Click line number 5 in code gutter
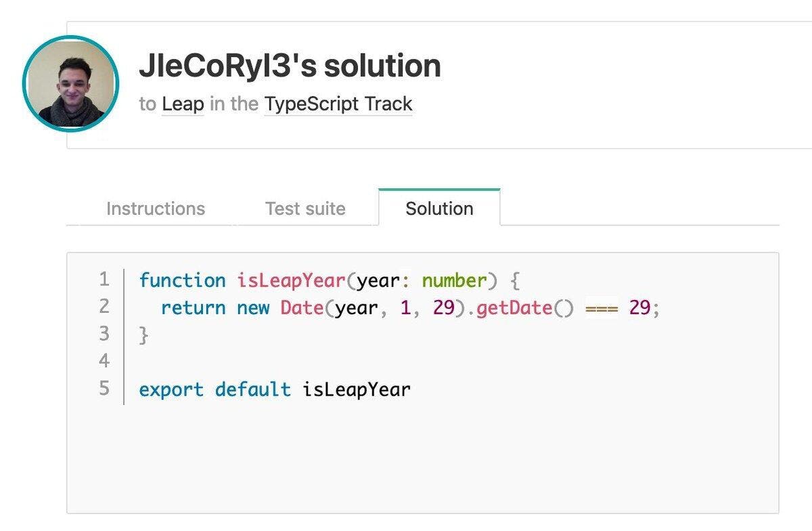The width and height of the screenshot is (812, 531). pos(104,389)
